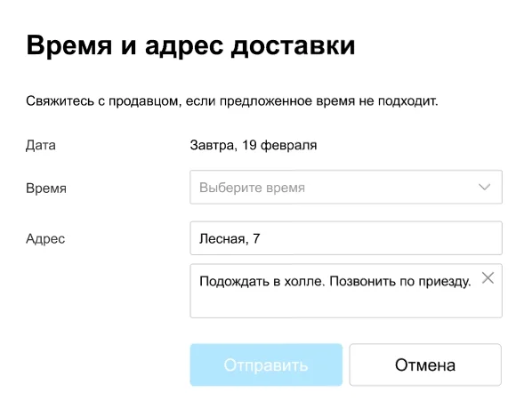
Task: Clear the delivery comment with the X icon
Action: [488, 278]
